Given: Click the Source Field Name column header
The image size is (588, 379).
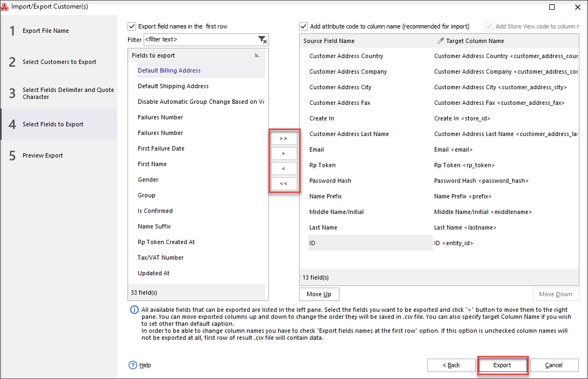Looking at the screenshot, I should [x=329, y=41].
